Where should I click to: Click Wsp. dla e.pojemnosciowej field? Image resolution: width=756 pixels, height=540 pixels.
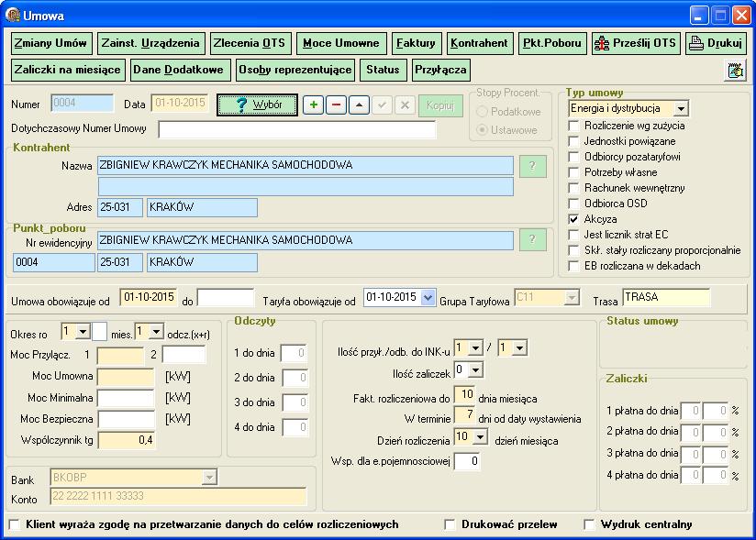467,461
